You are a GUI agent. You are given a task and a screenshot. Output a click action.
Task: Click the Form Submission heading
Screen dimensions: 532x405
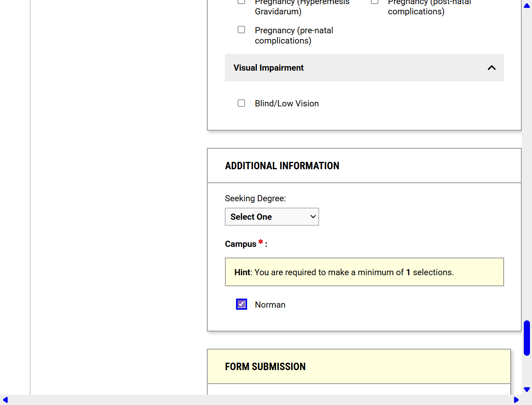265,367
